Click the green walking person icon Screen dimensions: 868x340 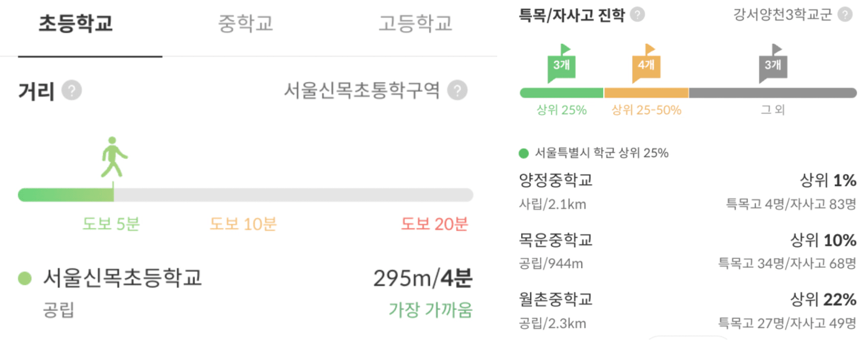(x=114, y=157)
